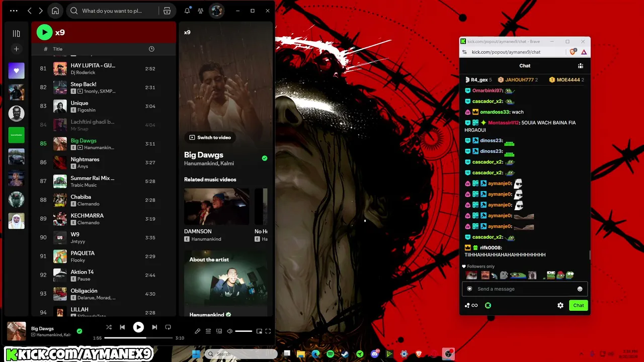Viewport: 644px width, 362px height.
Task: Skip to previous track
Action: coord(122,327)
